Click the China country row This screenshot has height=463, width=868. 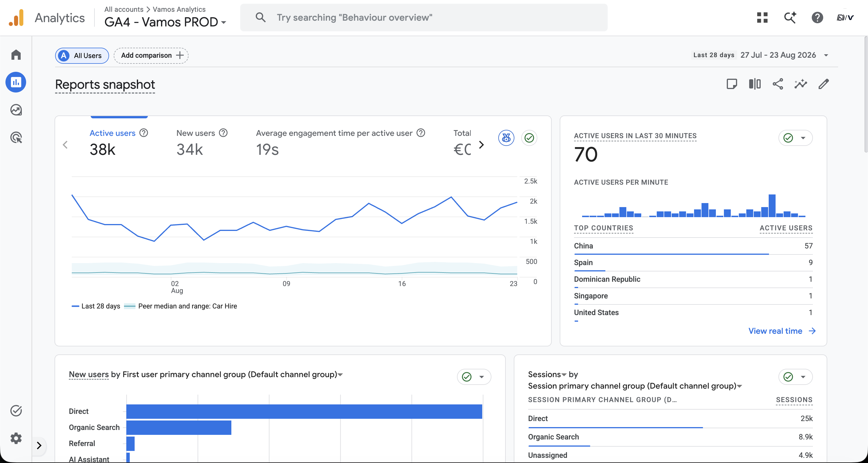pos(693,246)
